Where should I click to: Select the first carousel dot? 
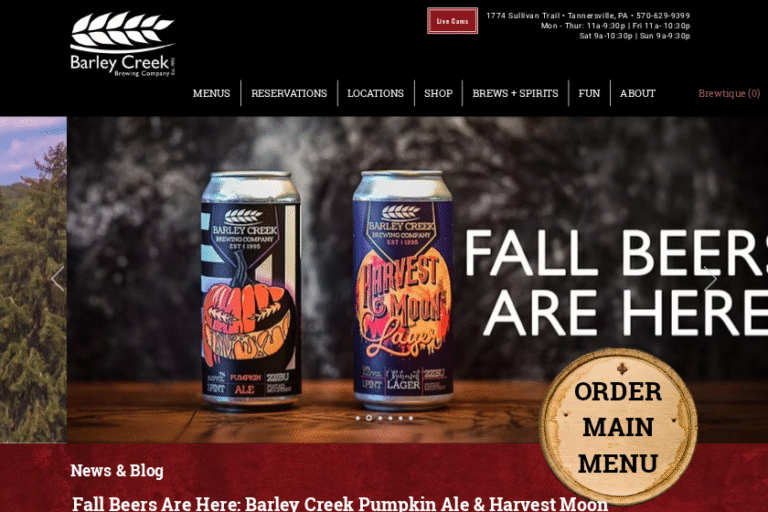click(x=358, y=418)
